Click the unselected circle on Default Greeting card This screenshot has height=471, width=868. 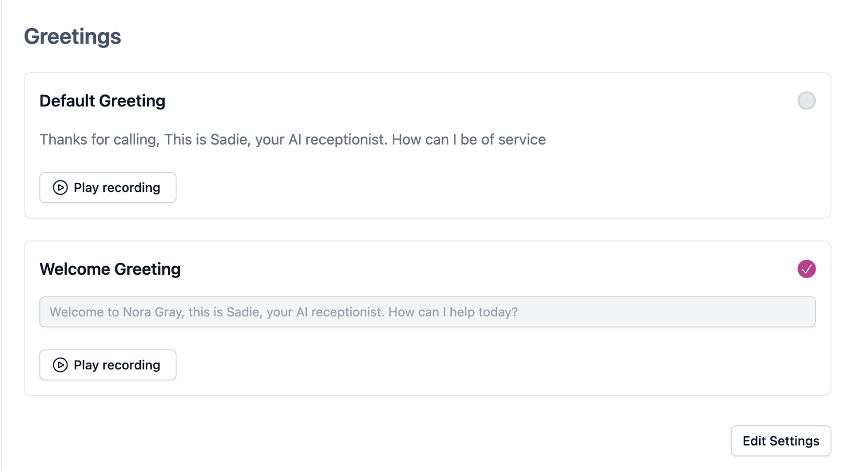tap(806, 101)
